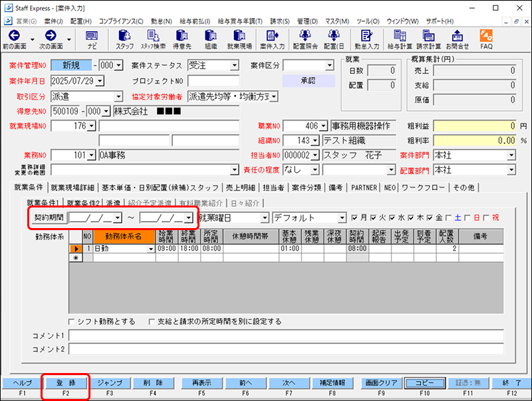Viewport: 532px width, 401px height.
Task: Expand the 就業曜日 dropdown
Action: pos(265,218)
